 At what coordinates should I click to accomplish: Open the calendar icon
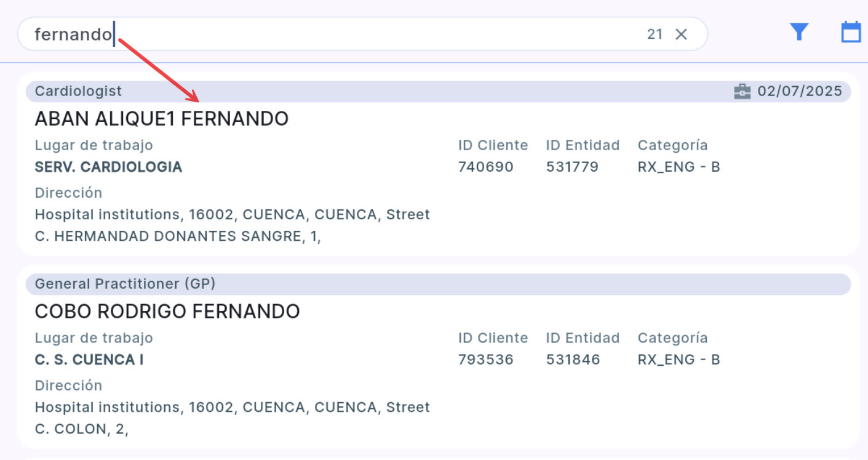pos(851,32)
